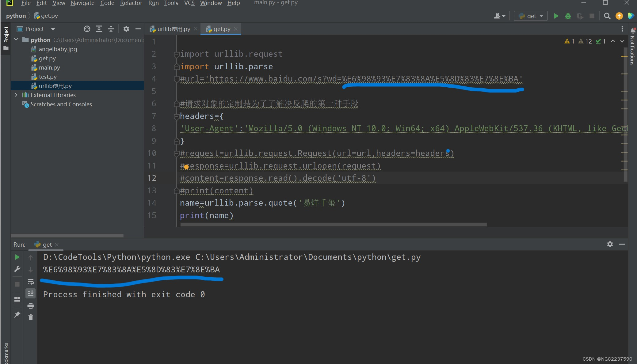Collapse the python project tree node
637x364 pixels.
point(16,40)
